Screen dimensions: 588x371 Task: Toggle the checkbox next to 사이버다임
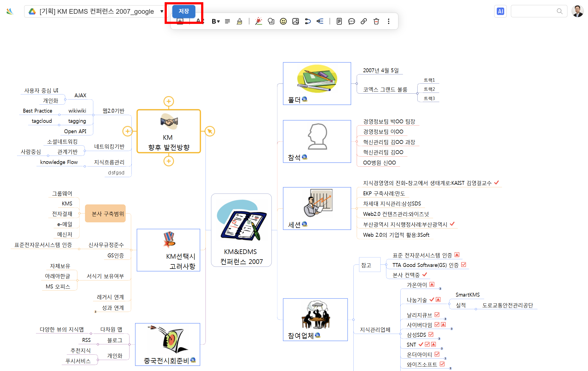[x=437, y=325]
